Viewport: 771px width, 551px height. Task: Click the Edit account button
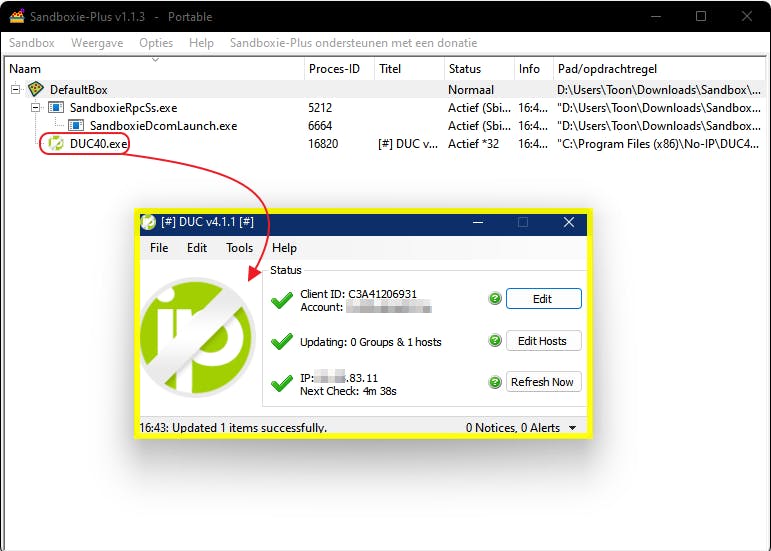(x=543, y=299)
